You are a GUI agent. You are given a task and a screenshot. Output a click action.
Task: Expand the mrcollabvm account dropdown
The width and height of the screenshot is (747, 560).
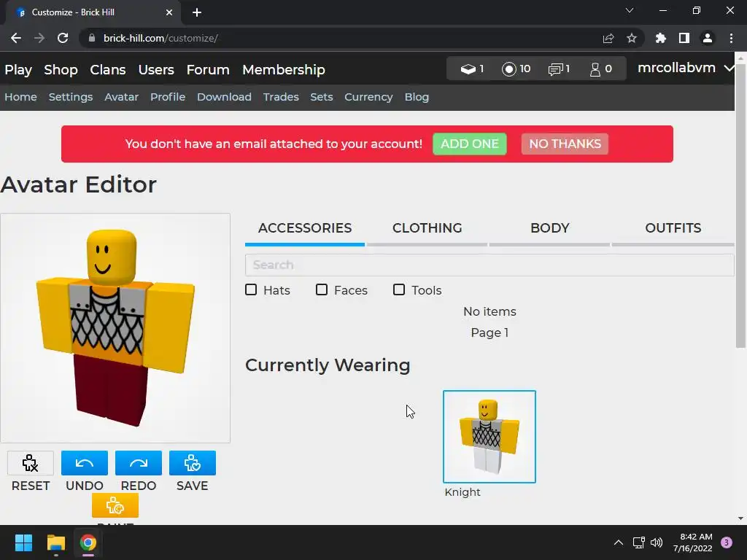tap(685, 68)
